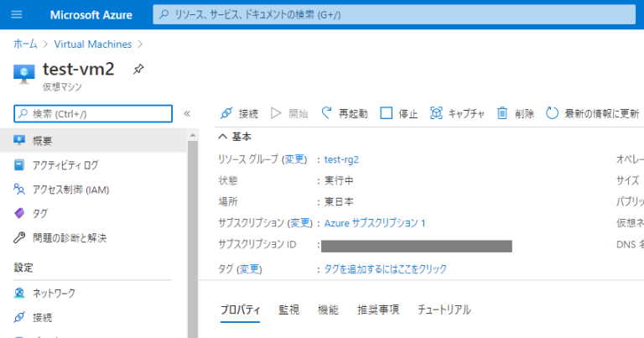Collapse the 基本 section chevron
The image size is (644, 338).
[222, 137]
